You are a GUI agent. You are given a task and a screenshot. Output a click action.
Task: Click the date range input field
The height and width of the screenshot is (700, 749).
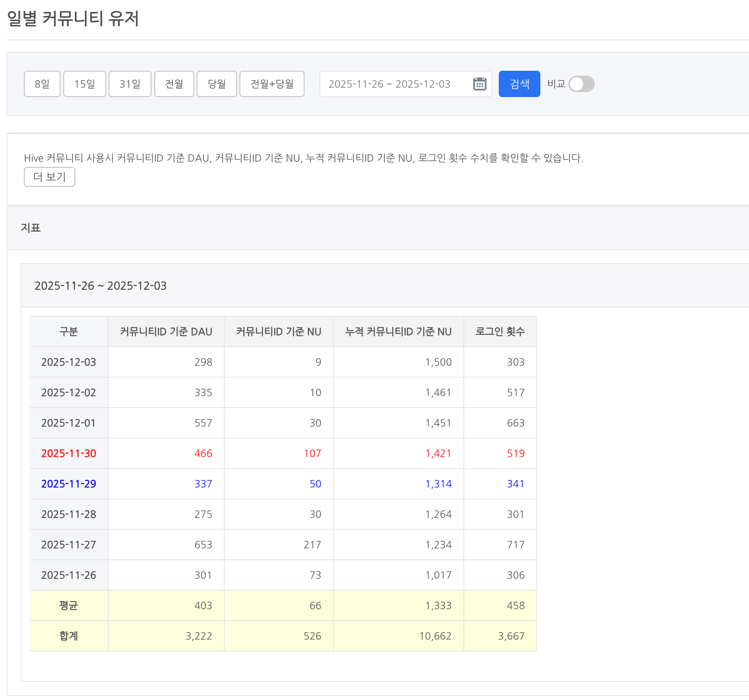[389, 84]
